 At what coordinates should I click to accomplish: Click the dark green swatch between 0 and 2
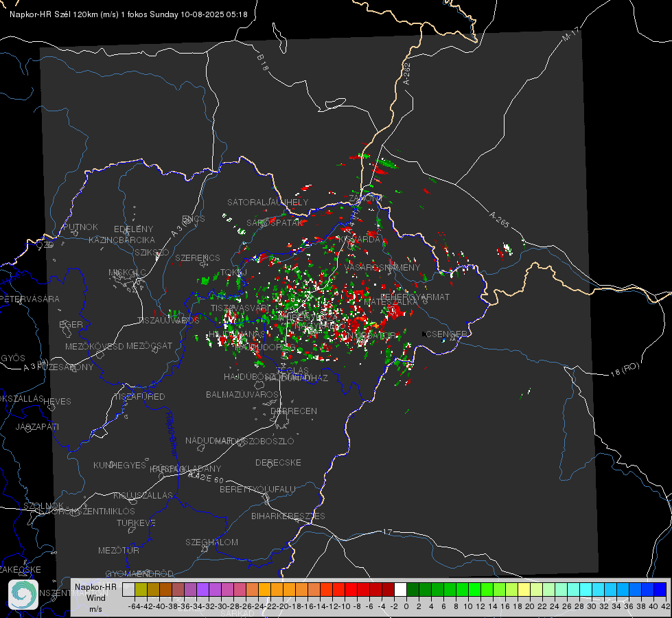coord(413,589)
